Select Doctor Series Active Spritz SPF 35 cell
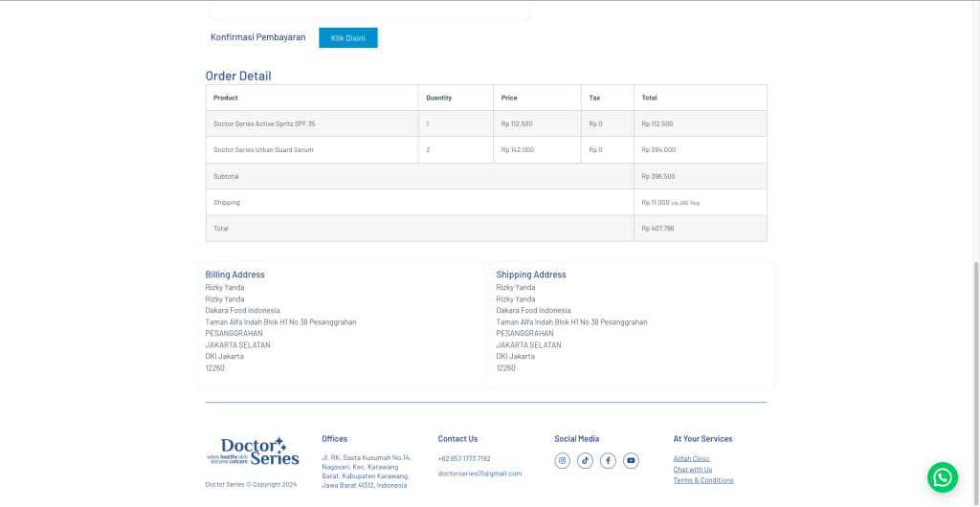This screenshot has height=507, width=980. (x=312, y=123)
